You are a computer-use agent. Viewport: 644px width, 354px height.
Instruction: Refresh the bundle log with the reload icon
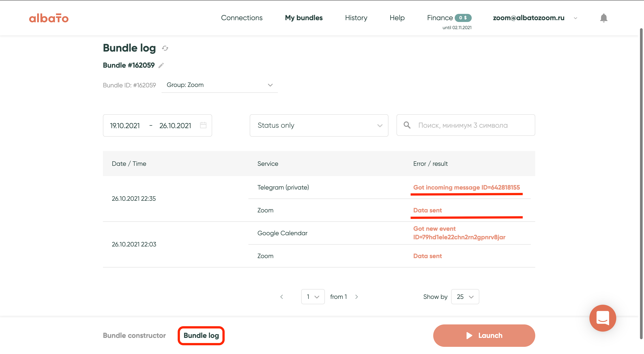coord(165,48)
